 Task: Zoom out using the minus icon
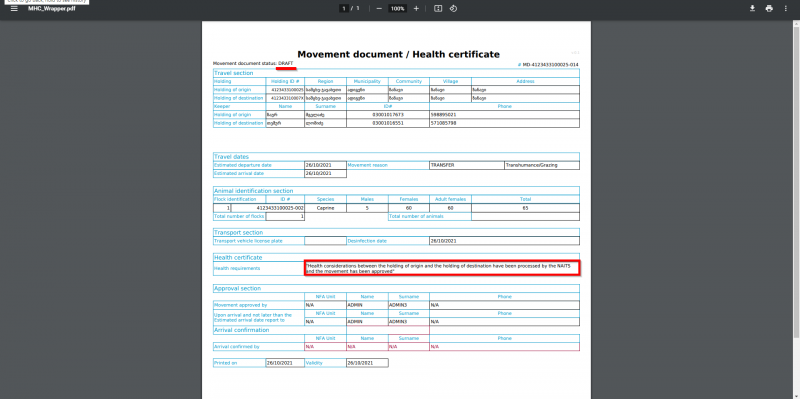(x=379, y=9)
